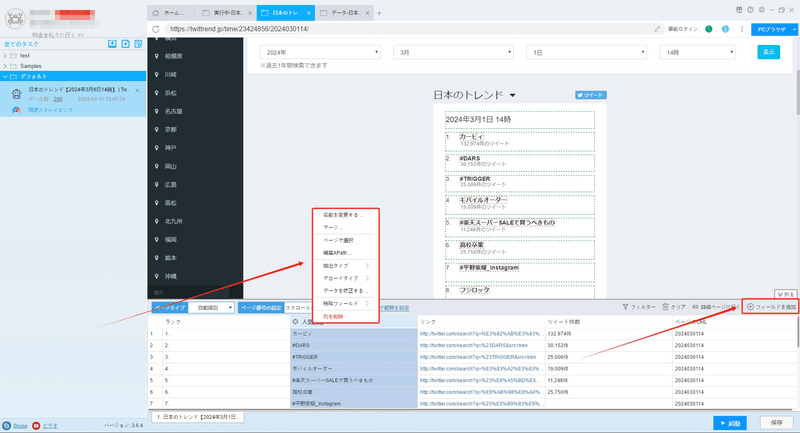Open the 1日 day dropdown
800x433 pixels.
(x=587, y=53)
